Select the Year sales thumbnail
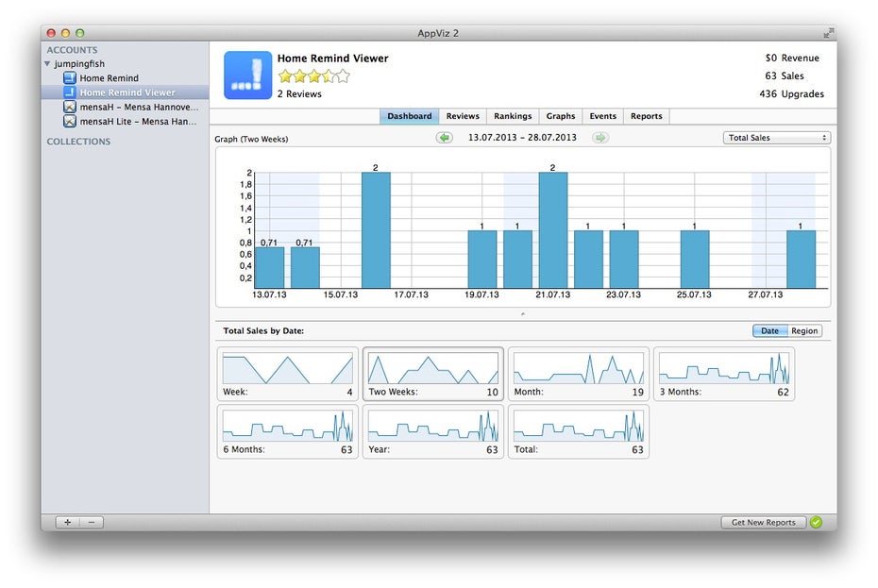The width and height of the screenshot is (878, 588). click(432, 431)
